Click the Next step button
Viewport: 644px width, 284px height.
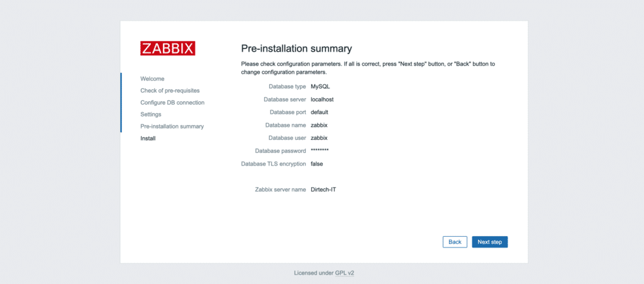(x=489, y=242)
